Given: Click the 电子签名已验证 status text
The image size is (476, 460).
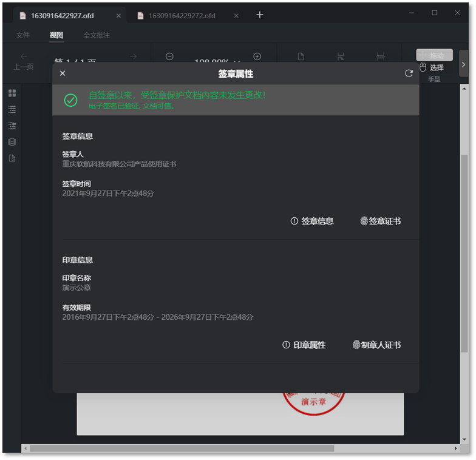Looking at the screenshot, I should [131, 106].
